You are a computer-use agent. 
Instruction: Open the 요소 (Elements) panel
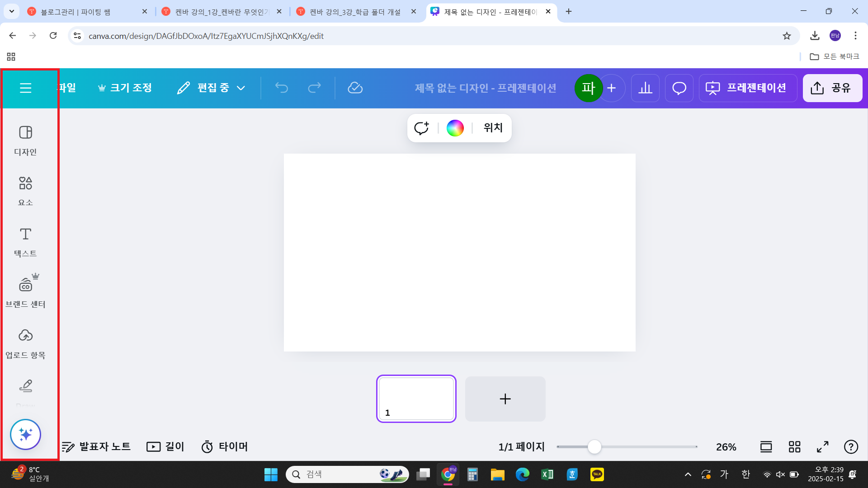(x=26, y=190)
